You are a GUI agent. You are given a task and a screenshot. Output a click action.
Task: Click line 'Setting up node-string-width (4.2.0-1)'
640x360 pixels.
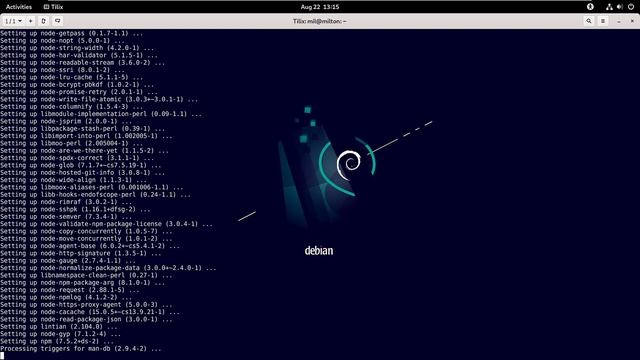click(x=77, y=48)
